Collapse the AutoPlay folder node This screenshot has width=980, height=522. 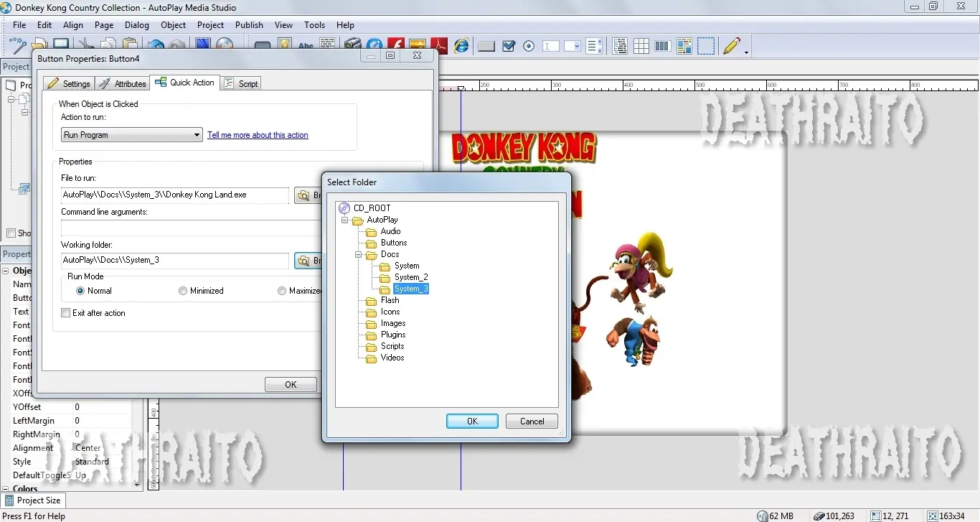pyautogui.click(x=345, y=220)
